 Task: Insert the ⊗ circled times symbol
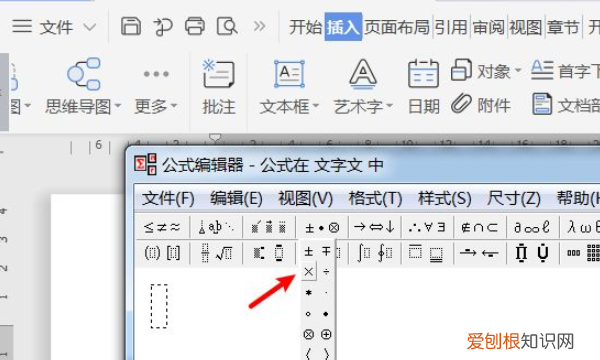click(308, 335)
